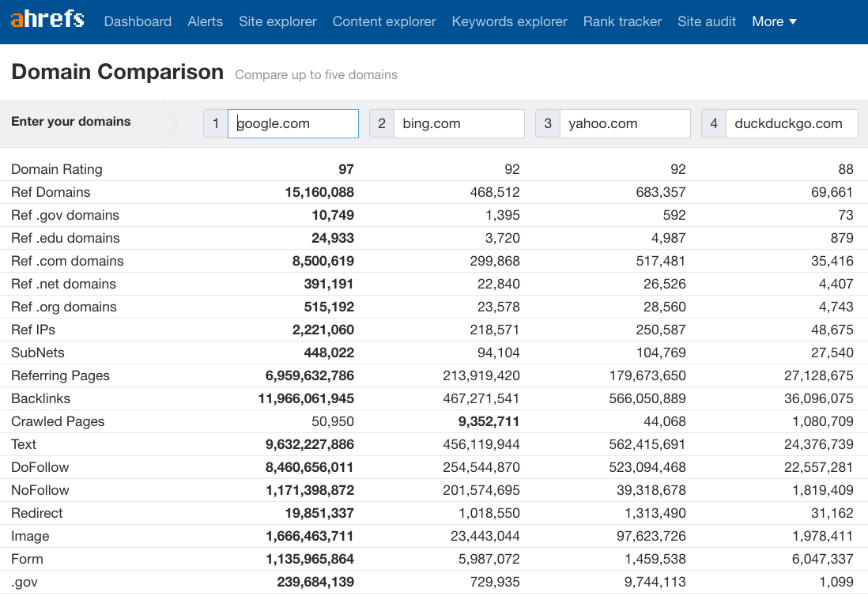The height and width of the screenshot is (596, 868).
Task: Click the Redirect row label
Action: pyautogui.click(x=36, y=514)
